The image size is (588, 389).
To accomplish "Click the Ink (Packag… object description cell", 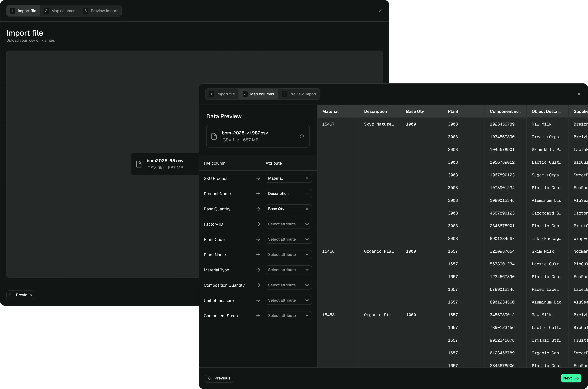I will pos(546,239).
